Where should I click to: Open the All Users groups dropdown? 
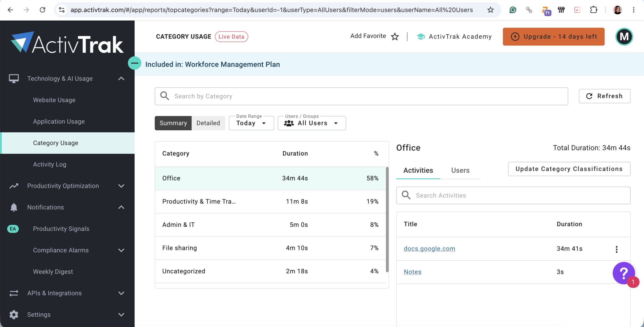point(312,123)
